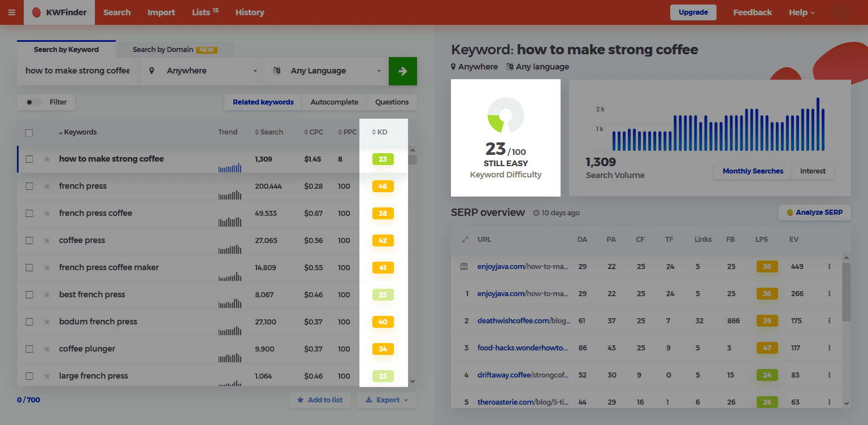868x425 pixels.
Task: Switch to the Questions tab
Action: point(392,102)
